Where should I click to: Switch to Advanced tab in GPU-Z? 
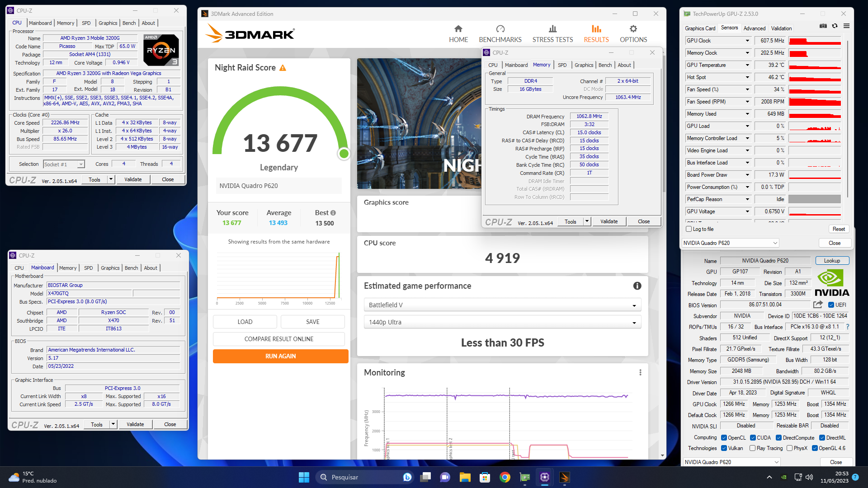(x=755, y=28)
